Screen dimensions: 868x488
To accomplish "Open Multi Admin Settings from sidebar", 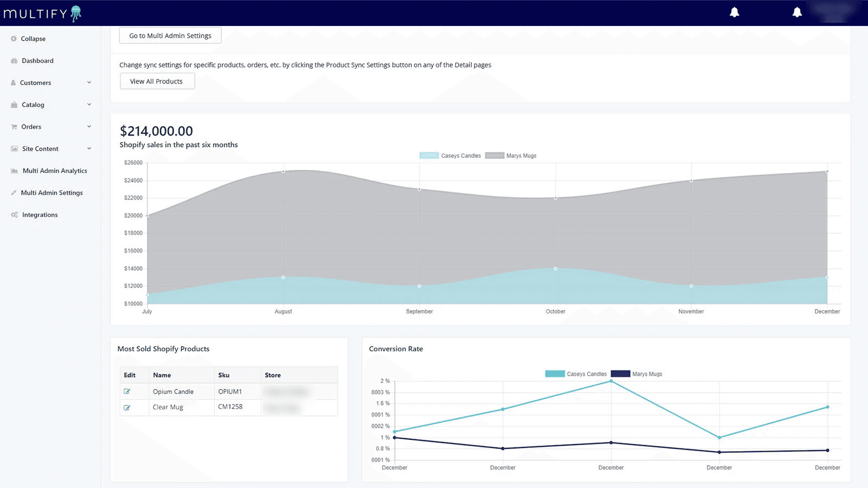I will click(x=52, y=192).
